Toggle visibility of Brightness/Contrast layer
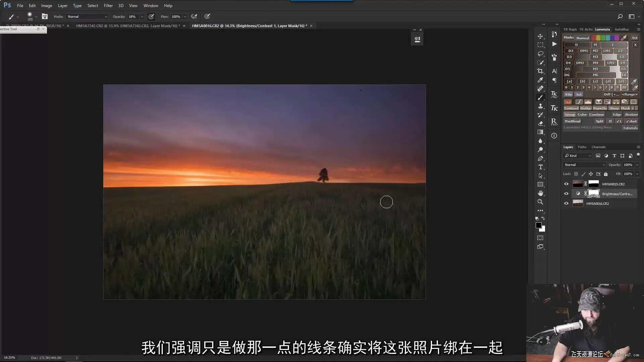This screenshot has width=644, height=362. (x=566, y=194)
